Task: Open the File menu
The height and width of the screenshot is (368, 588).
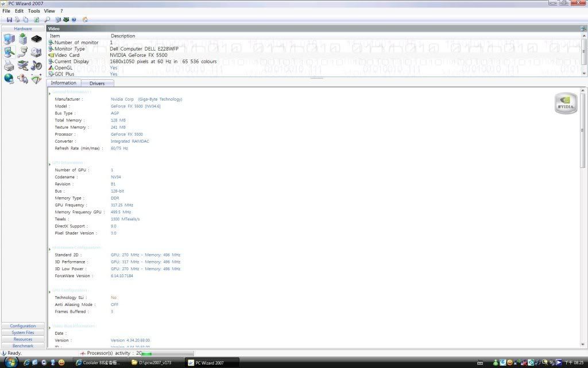Action: click(x=6, y=11)
